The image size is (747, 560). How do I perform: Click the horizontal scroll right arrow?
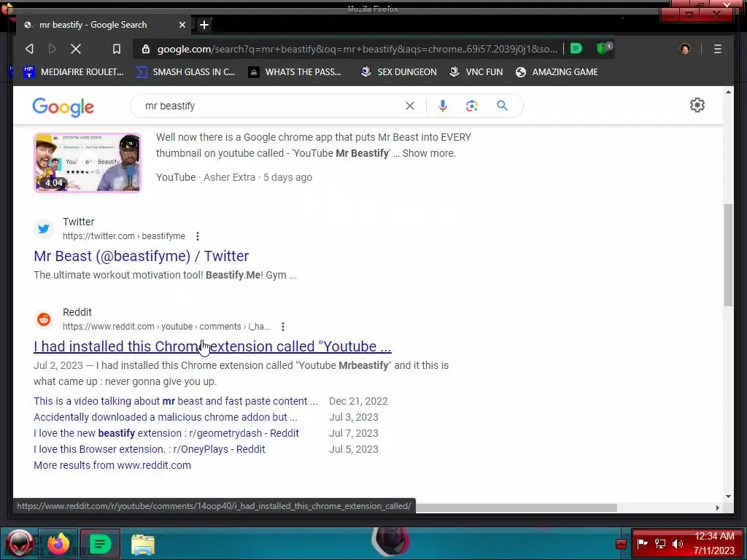tap(718, 508)
